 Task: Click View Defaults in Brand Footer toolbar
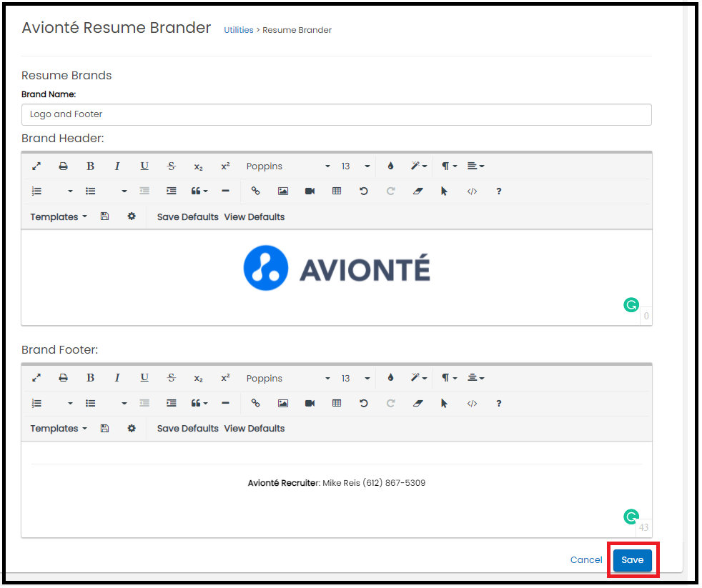pyautogui.click(x=254, y=429)
